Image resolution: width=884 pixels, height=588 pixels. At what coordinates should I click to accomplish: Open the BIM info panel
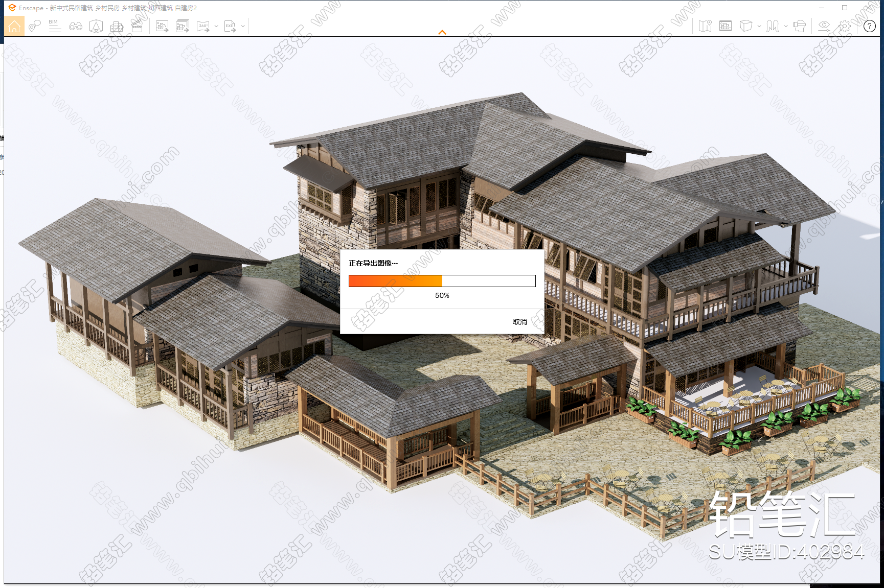(x=55, y=26)
